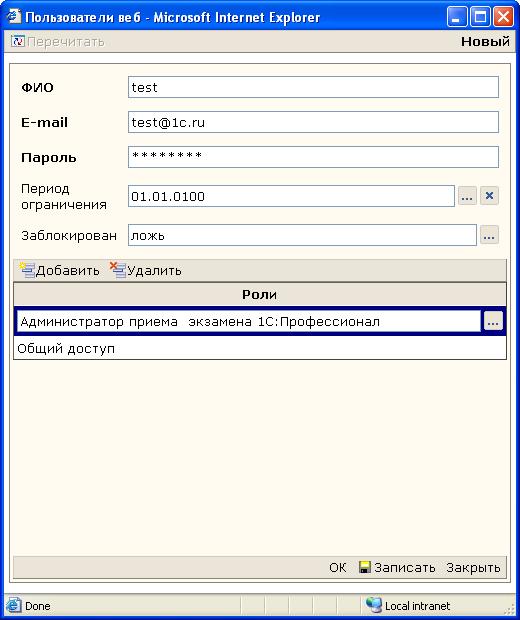The height and width of the screenshot is (620, 520).
Task: Click the Internet Explorer title bar icon
Action: (x=13, y=17)
